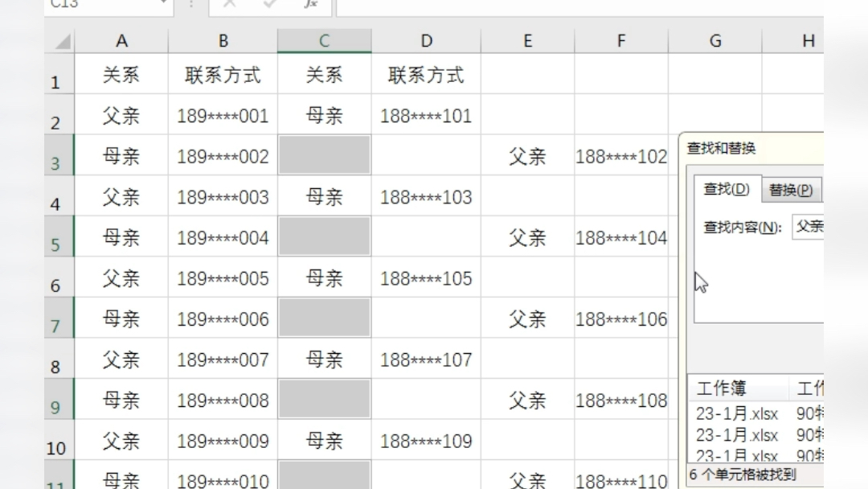
Task: Click the formula bar Cancel X icon
Action: coord(229,5)
